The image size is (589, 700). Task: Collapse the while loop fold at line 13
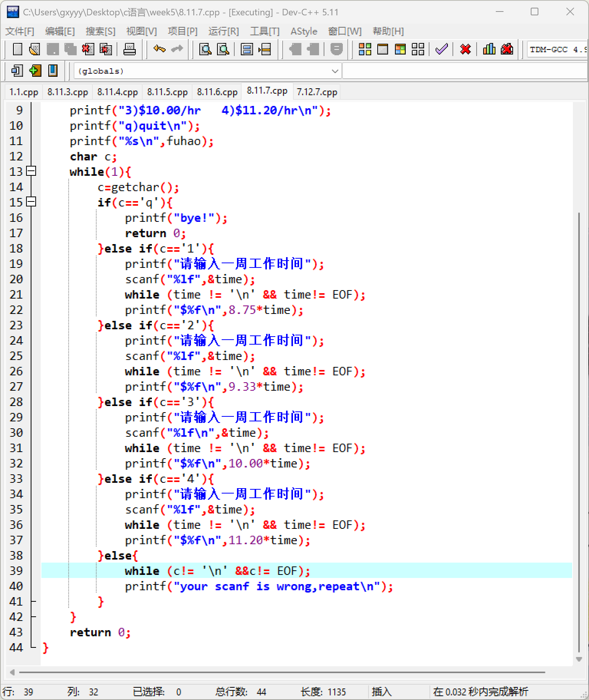point(31,171)
